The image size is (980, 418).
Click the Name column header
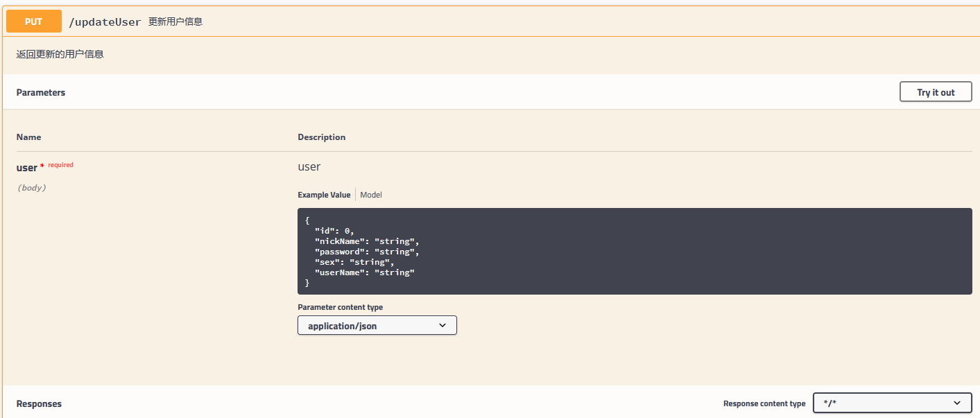[28, 137]
